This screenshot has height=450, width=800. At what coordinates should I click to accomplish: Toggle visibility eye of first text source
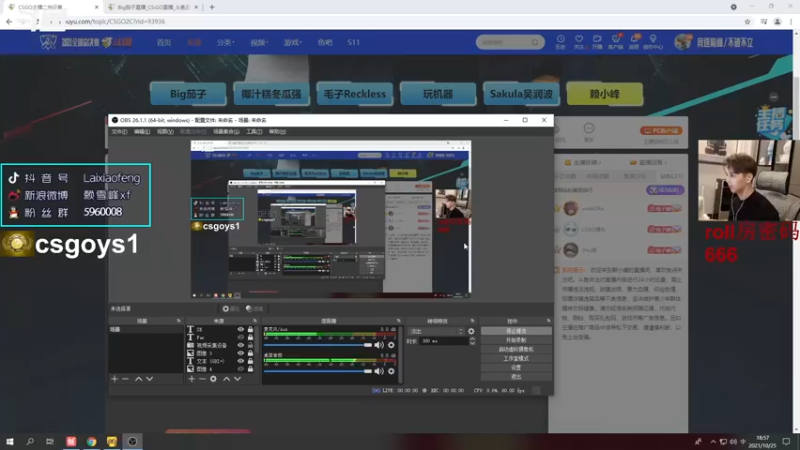point(240,330)
